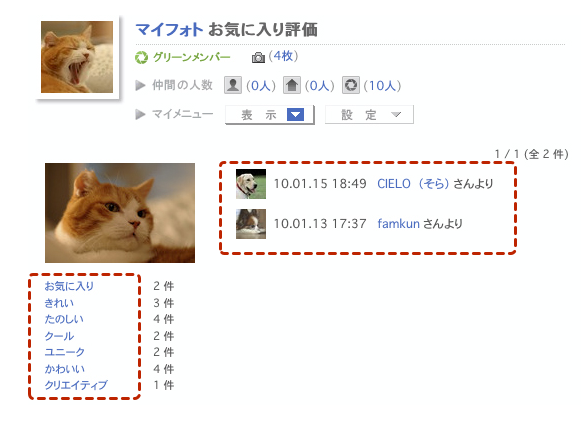Select the クリエイティブ rating category
This screenshot has width=586, height=424.
click(x=76, y=385)
